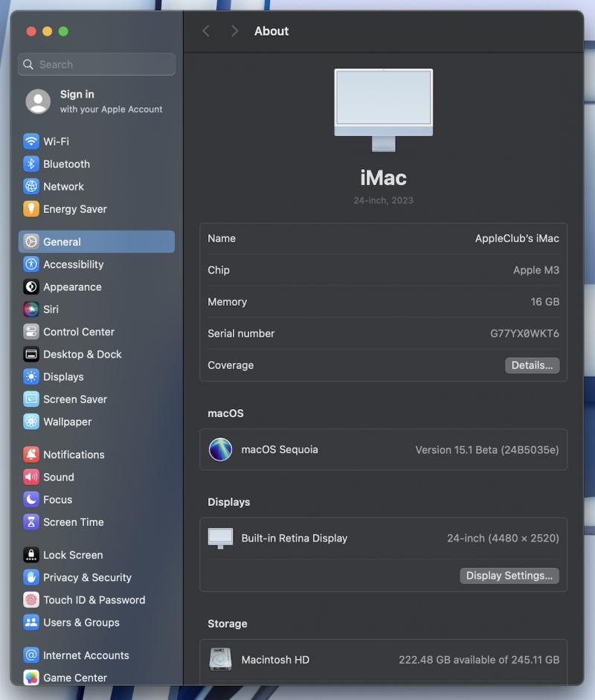
Task: Click the General gear icon
Action: [31, 242]
